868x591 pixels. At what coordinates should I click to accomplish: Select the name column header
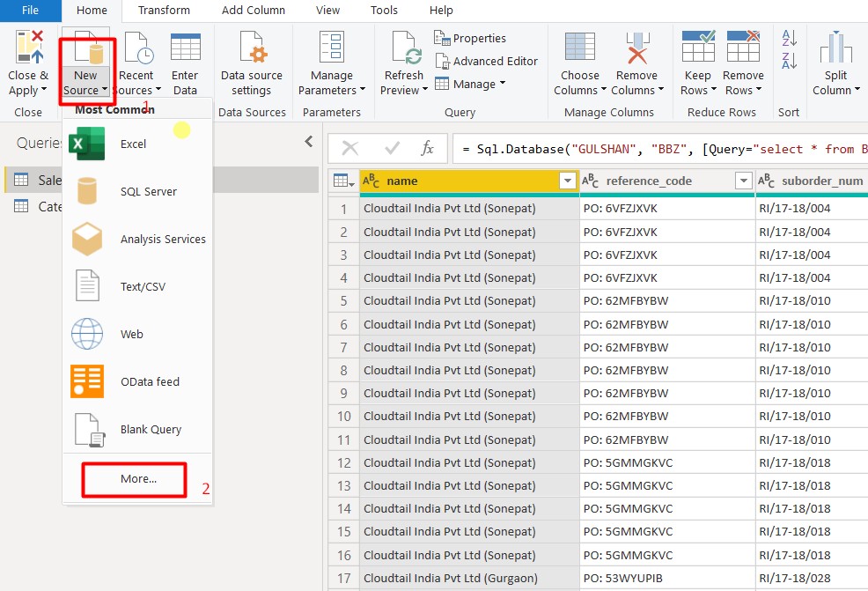469,181
